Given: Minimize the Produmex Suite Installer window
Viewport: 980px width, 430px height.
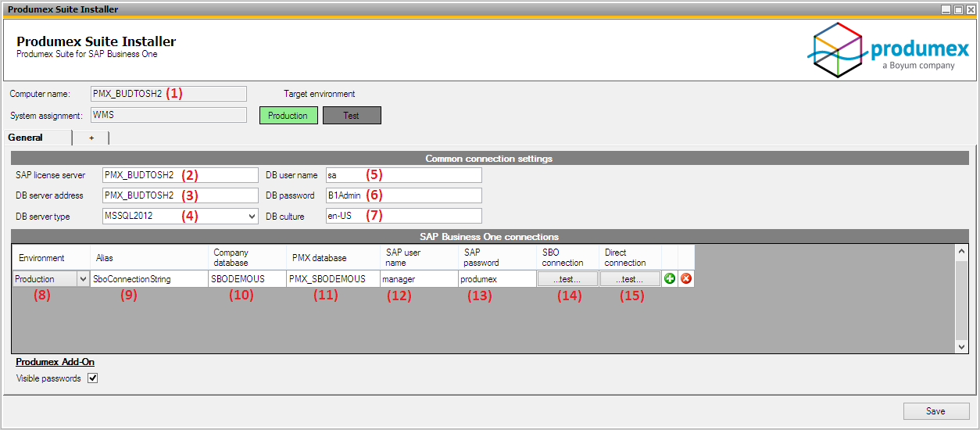Looking at the screenshot, I should pyautogui.click(x=946, y=9).
